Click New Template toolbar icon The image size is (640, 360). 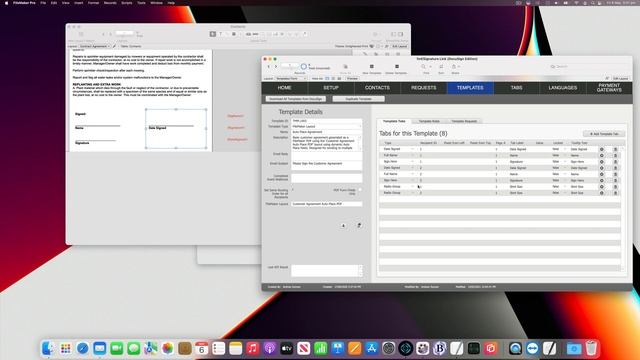371,67
